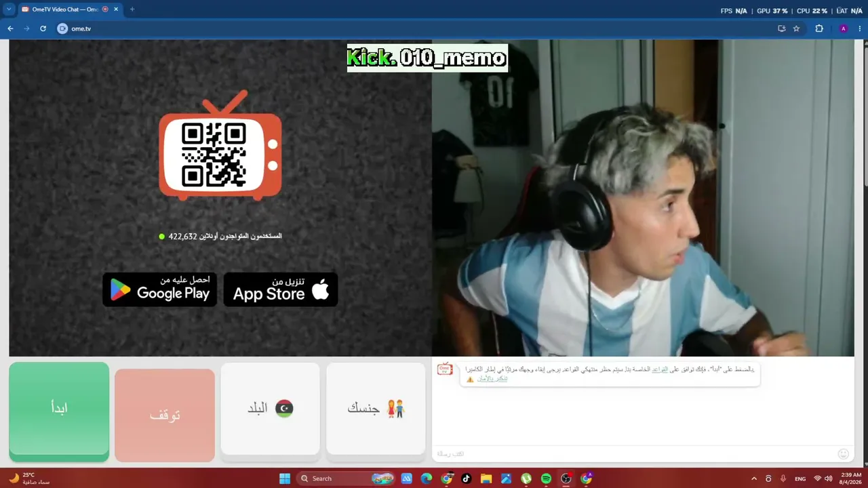Image resolution: width=868 pixels, height=488 pixels.
Task: Click the OmeTV avatar icon in chat
Action: tap(445, 369)
